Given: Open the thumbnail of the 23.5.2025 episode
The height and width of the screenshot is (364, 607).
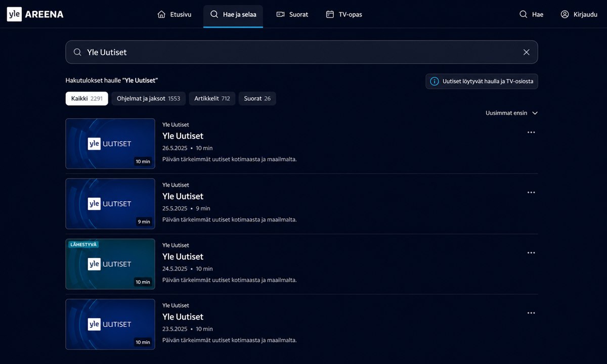Looking at the screenshot, I should tap(110, 324).
